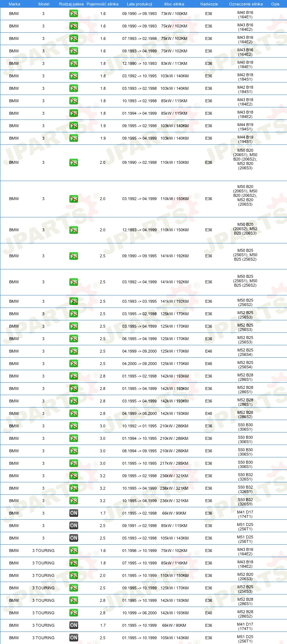The width and height of the screenshot is (287, 644).
Task: Click PB icon in 2.8 row dated 03.1995 -> 04.1999
Action: 74,401
